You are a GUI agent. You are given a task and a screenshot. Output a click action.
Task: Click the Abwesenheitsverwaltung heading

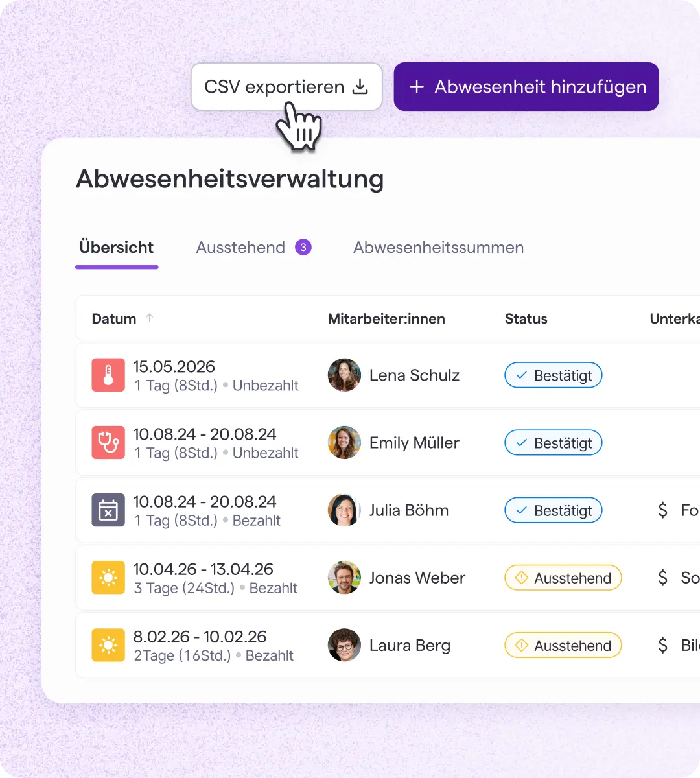tap(230, 179)
